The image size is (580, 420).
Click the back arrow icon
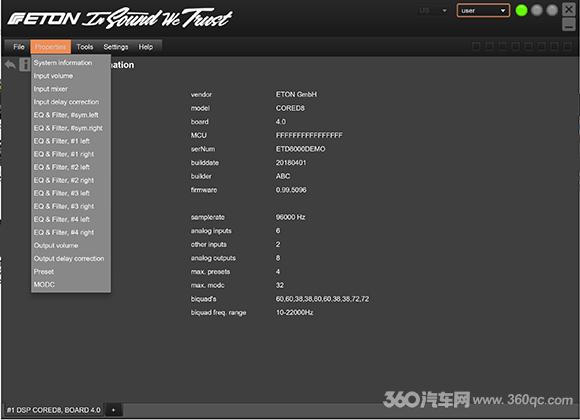[10, 65]
